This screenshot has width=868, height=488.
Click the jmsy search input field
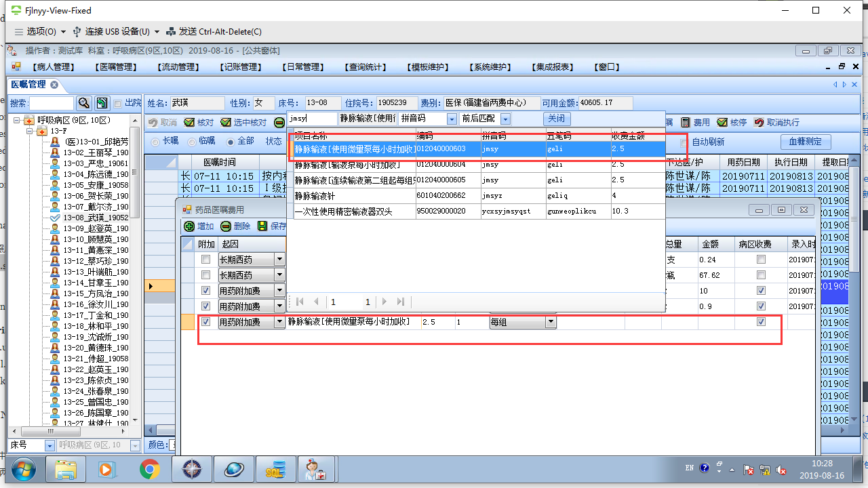pos(312,119)
